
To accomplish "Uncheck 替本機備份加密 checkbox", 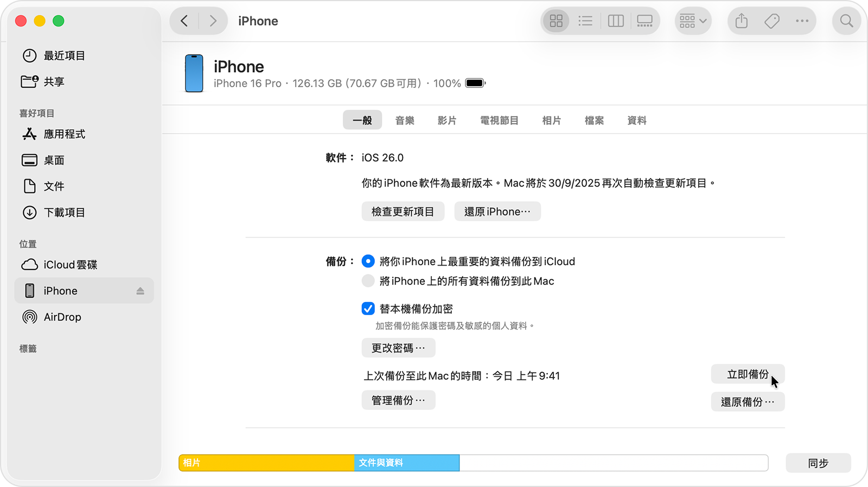I will click(x=368, y=309).
